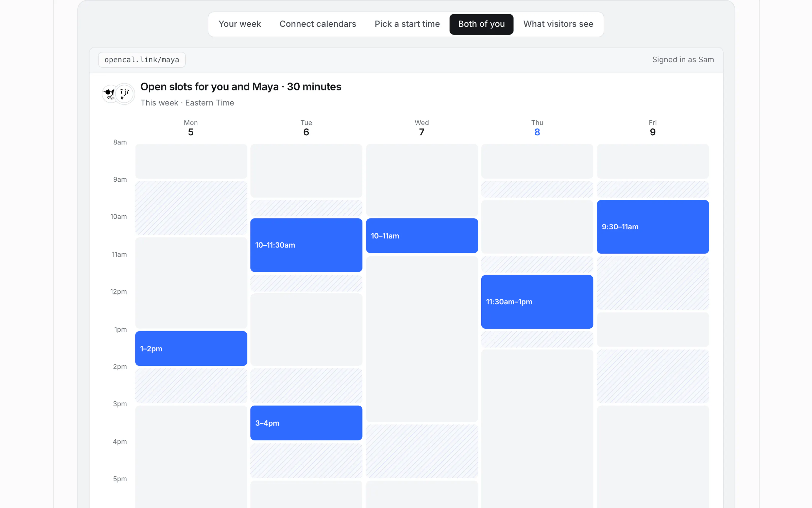
Task: Click Maya's face avatar icon
Action: [x=125, y=94]
